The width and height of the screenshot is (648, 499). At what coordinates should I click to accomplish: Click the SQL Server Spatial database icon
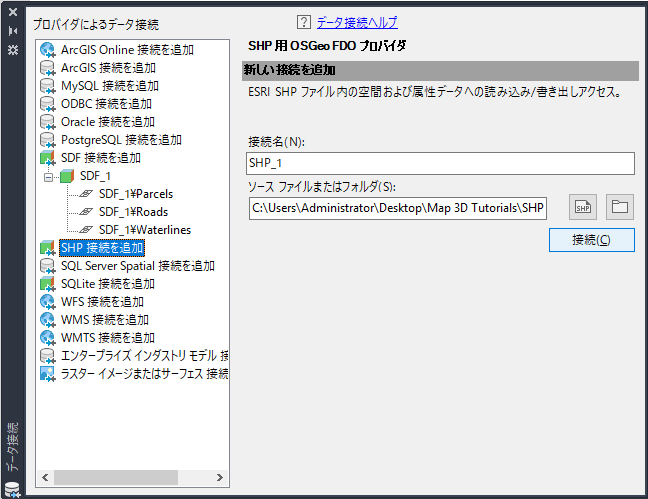47,266
